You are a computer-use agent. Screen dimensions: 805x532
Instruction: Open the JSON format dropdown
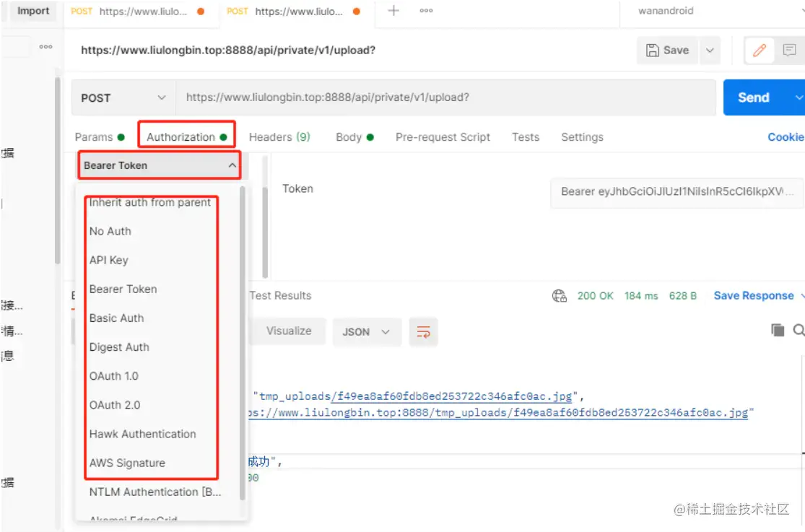[367, 332]
